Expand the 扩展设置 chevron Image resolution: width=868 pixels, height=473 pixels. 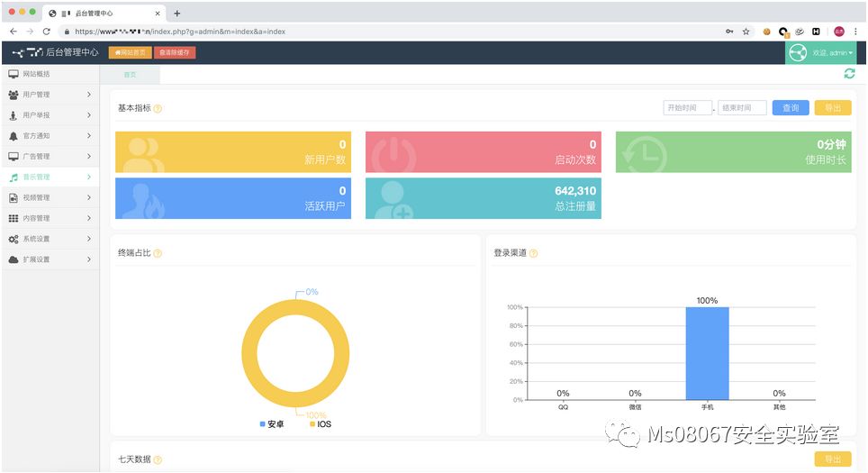pyautogui.click(x=89, y=259)
